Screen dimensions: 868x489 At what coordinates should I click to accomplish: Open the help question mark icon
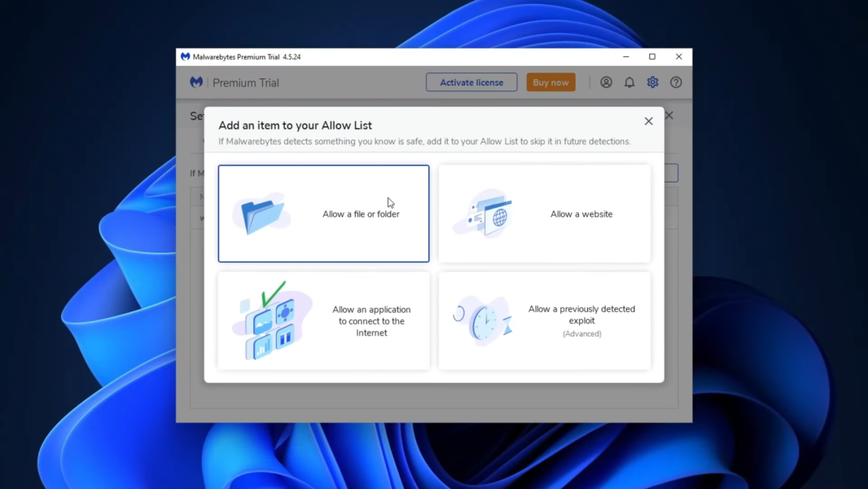[x=676, y=82]
